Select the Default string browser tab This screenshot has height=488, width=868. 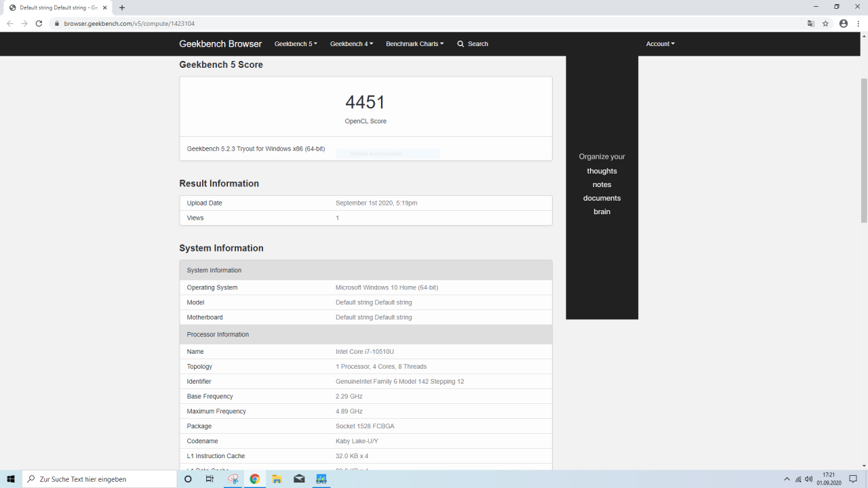pyautogui.click(x=58, y=7)
